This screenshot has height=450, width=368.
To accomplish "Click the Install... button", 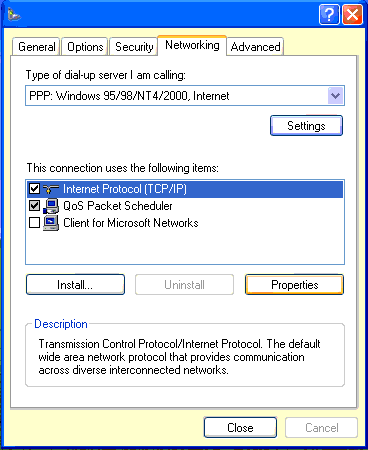I will (x=75, y=285).
